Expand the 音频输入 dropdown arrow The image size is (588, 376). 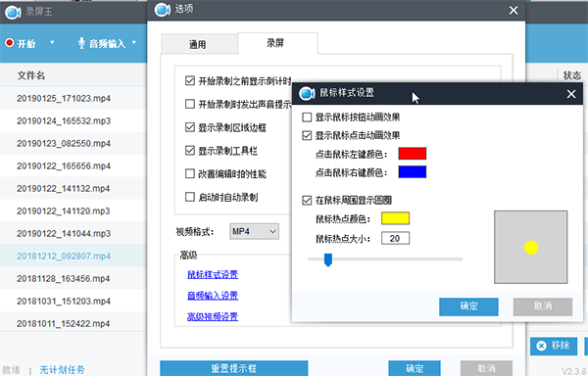coord(134,43)
